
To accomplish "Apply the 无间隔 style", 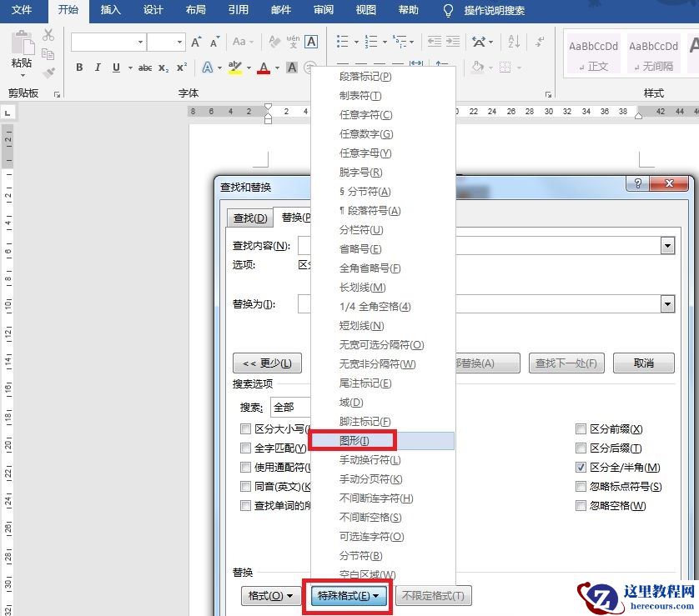I will 653,54.
